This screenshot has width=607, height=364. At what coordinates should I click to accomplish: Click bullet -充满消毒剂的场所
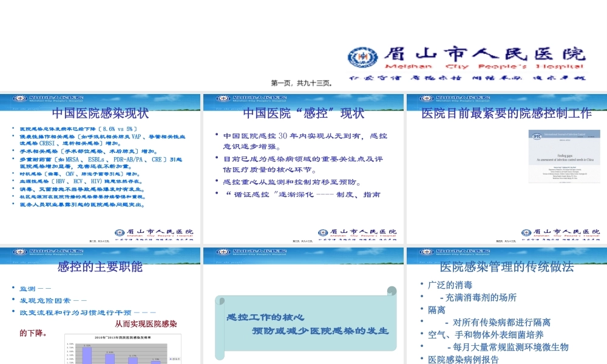click(478, 297)
